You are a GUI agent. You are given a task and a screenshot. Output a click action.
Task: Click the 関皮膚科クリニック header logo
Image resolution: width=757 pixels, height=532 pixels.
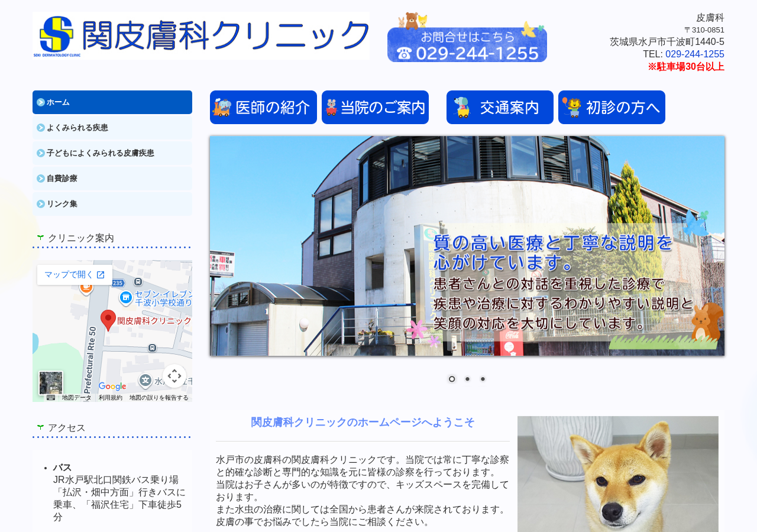201,36
